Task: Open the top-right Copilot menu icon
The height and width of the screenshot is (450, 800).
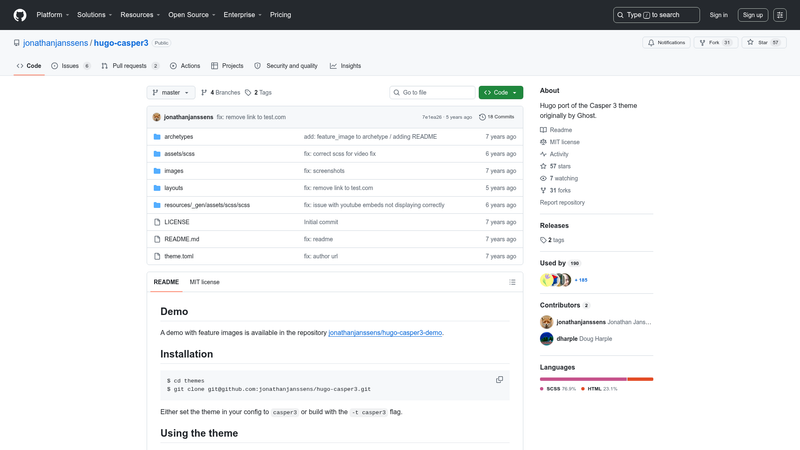Action: point(780,15)
